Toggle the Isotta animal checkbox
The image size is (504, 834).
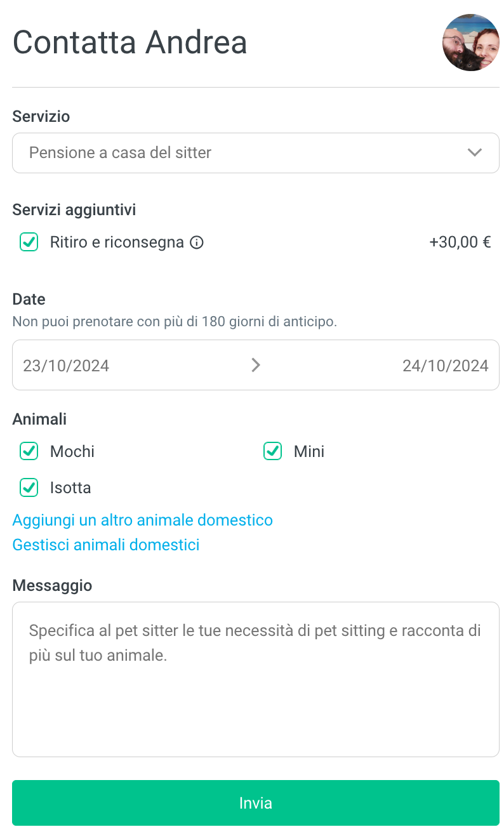pos(29,487)
